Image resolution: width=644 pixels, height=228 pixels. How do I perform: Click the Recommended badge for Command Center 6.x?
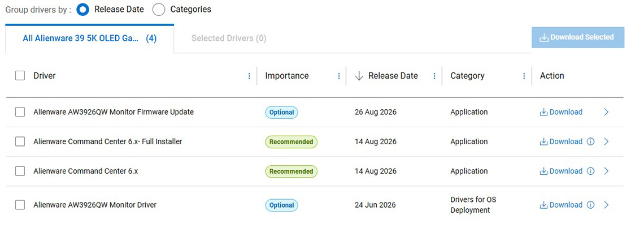(291, 171)
